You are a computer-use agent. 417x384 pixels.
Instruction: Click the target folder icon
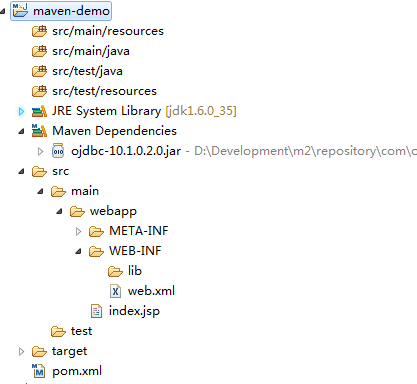pos(39,352)
